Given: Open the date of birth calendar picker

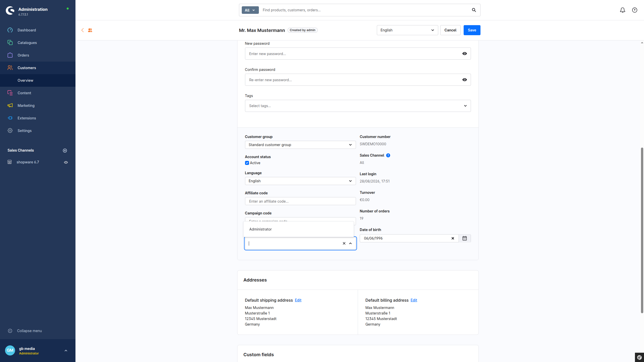Looking at the screenshot, I should (x=465, y=238).
